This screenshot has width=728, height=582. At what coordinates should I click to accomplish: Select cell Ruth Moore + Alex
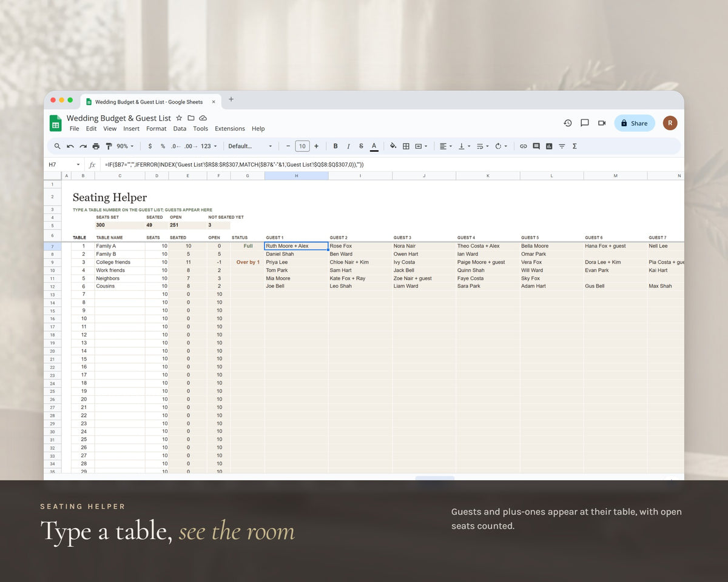[296, 246]
